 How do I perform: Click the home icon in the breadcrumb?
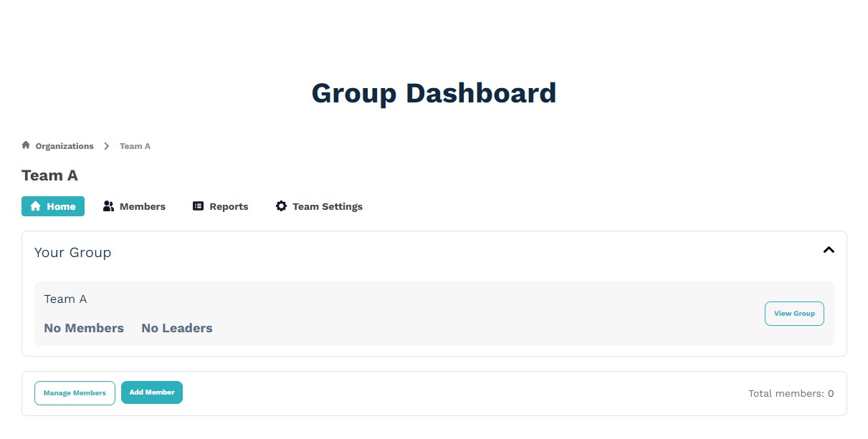click(x=25, y=145)
